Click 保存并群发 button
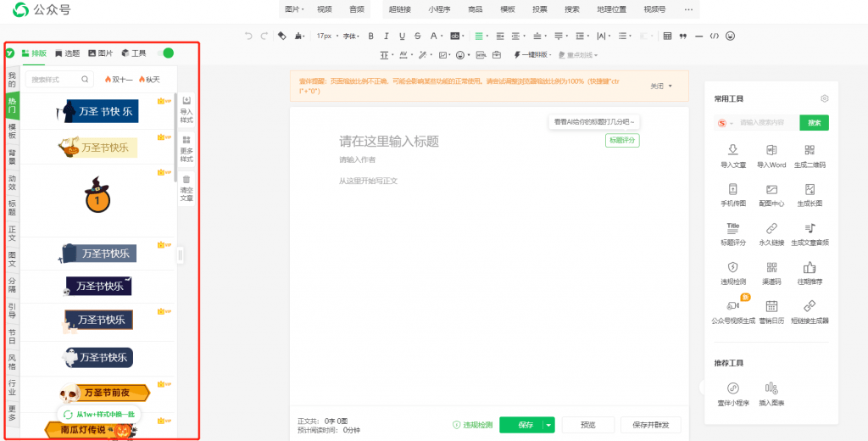Viewport: 868px width, 441px height. click(651, 425)
